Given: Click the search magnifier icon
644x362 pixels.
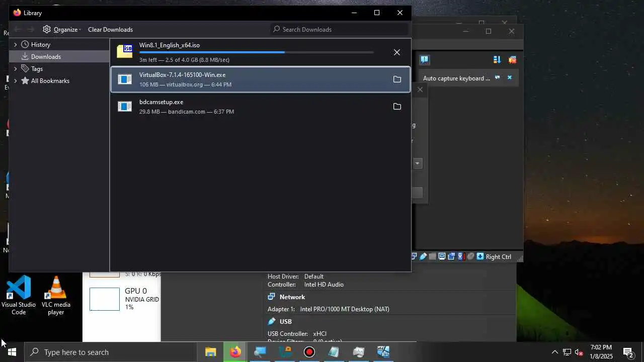Looking at the screenshot, I should click(276, 29).
